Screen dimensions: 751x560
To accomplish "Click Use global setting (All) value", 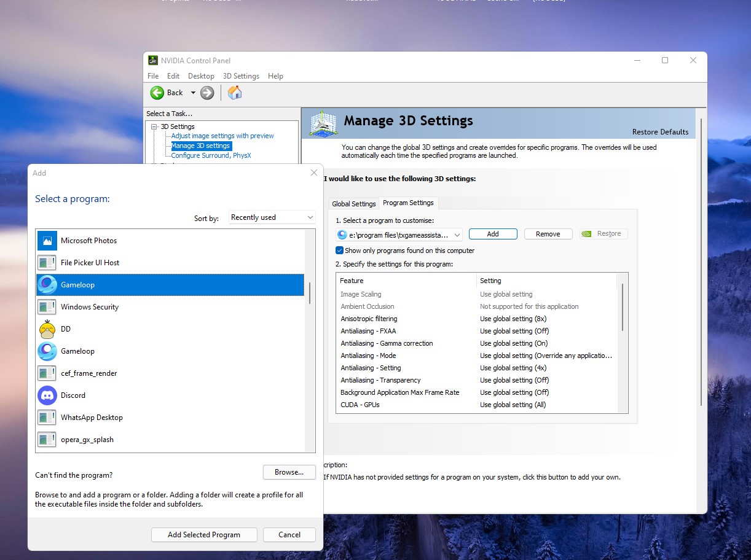I will coord(513,405).
